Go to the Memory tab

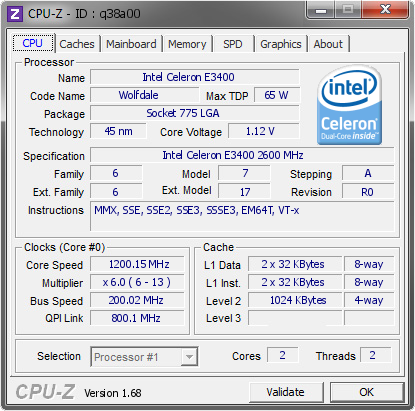click(187, 44)
